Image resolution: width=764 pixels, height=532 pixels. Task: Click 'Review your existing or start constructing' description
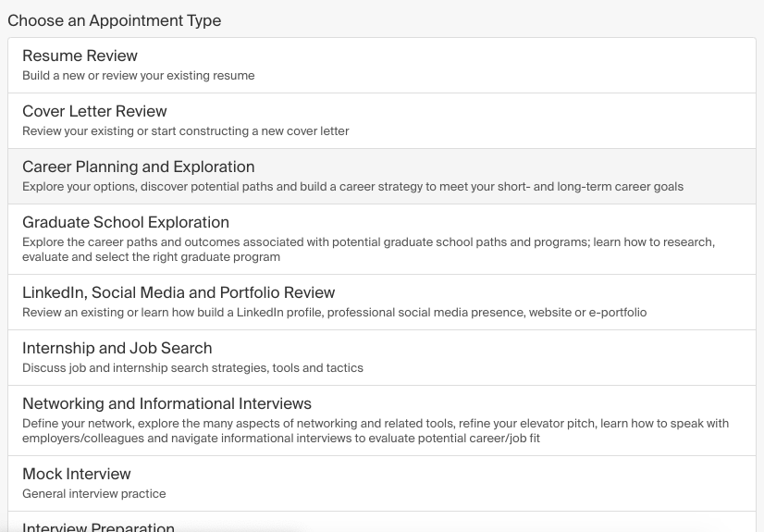point(186,131)
